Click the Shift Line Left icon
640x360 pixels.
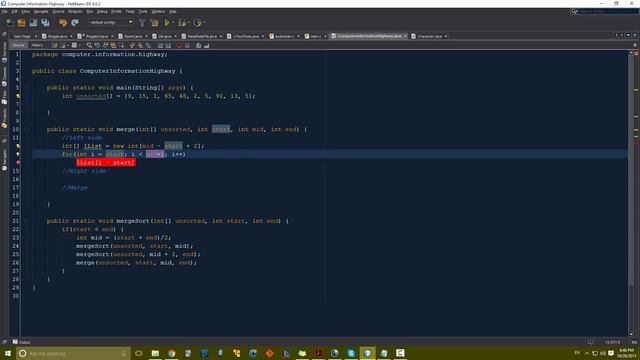[160, 45]
